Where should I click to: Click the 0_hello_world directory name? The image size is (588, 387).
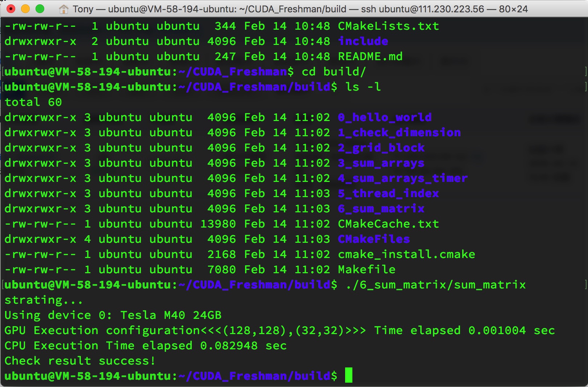[384, 117]
